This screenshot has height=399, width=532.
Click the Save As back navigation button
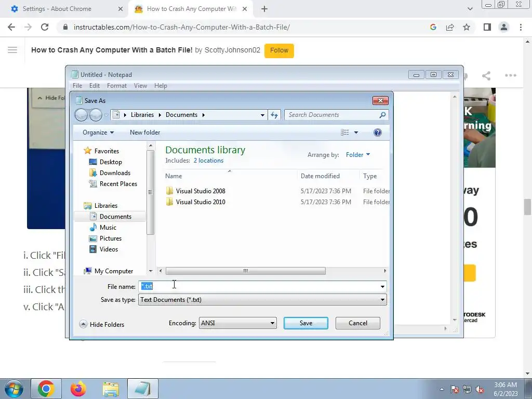81,115
